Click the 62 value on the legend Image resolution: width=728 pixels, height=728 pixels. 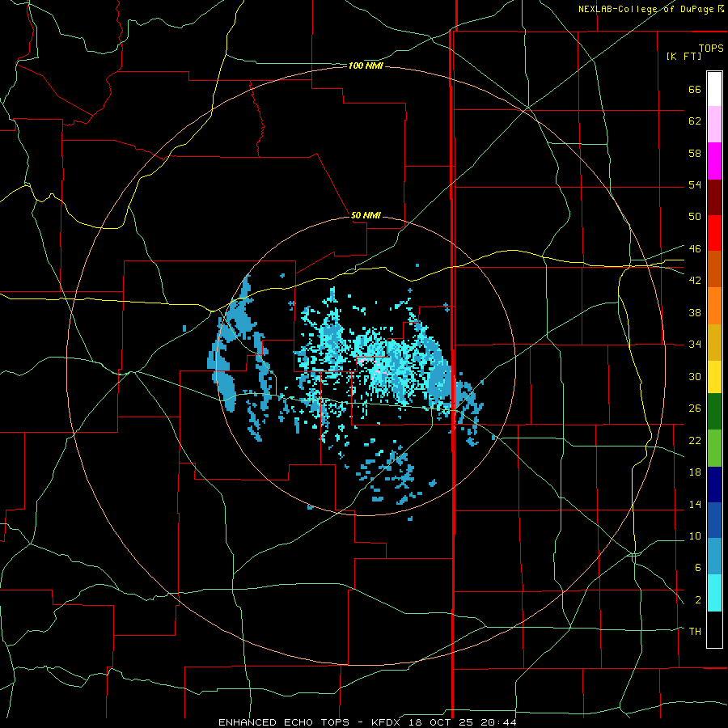(695, 121)
